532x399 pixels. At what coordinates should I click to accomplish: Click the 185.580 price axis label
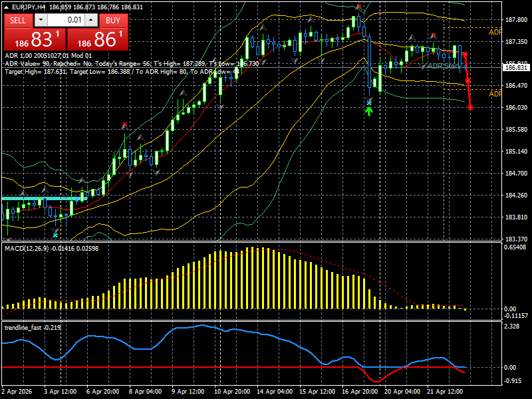click(517, 130)
